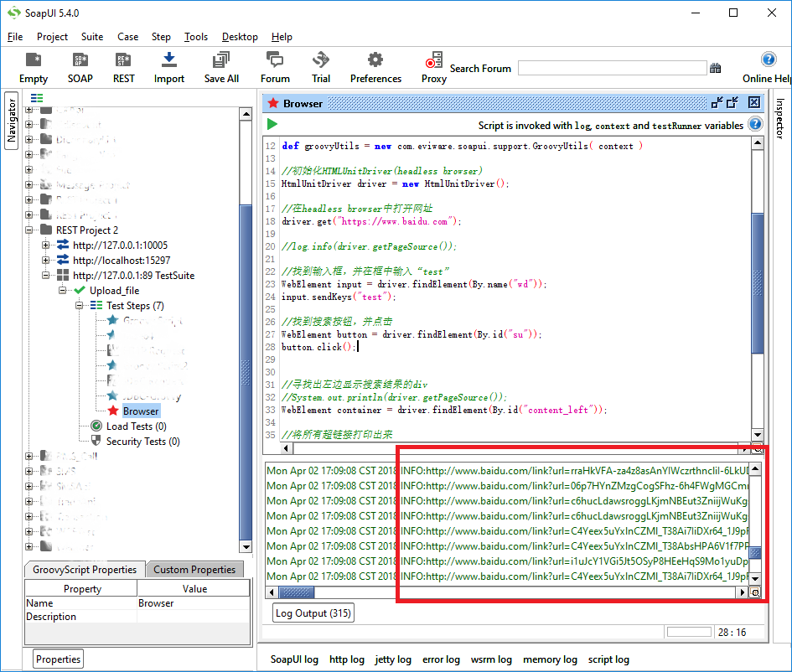Maximize the Browser editor panel icon

[732, 103]
